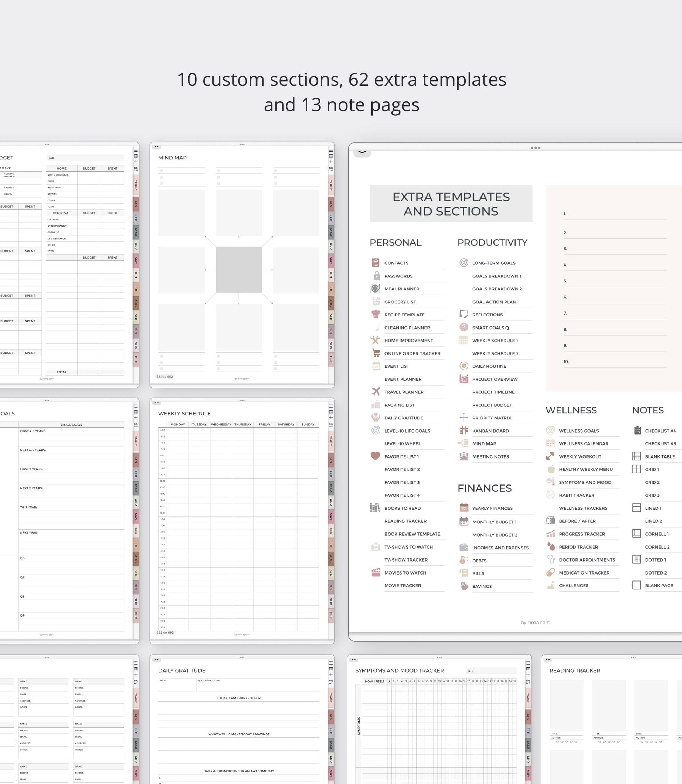Click the Doctor Appointments stethoscope icon

550,559
